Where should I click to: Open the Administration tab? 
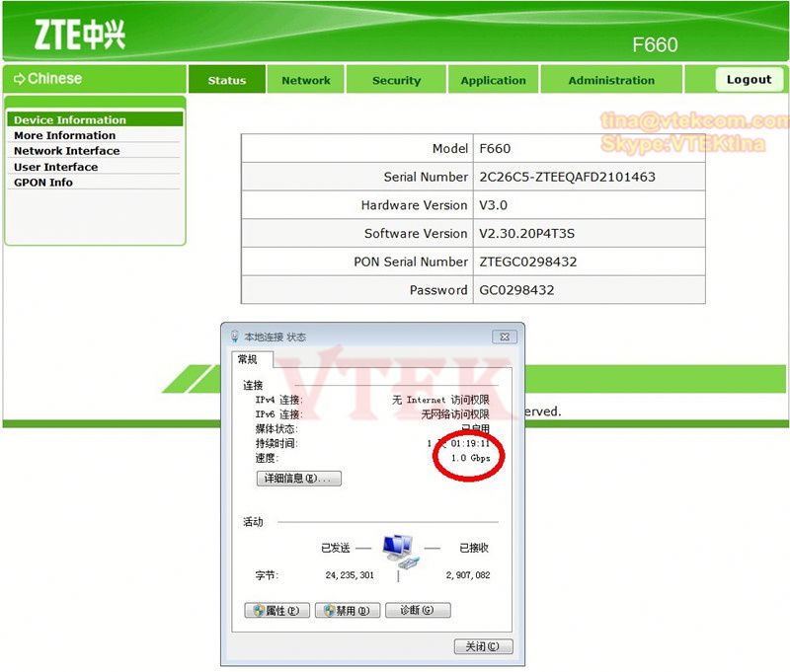coord(611,80)
